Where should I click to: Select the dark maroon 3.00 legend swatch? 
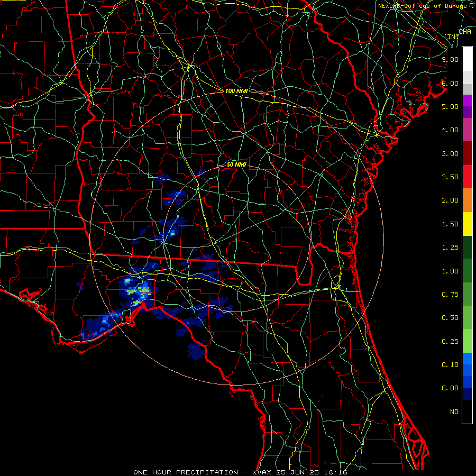tap(467, 153)
